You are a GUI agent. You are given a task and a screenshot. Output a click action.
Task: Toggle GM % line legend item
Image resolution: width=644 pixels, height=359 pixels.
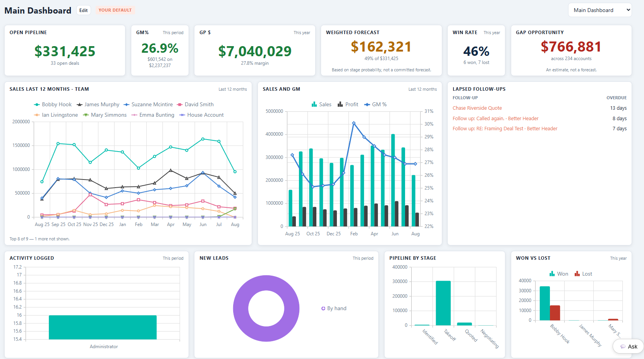(x=375, y=105)
